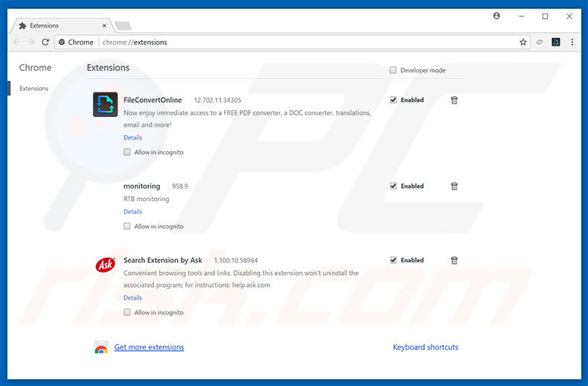Click the grey link extension toolbar icon
The height and width of the screenshot is (386, 588).
click(x=540, y=42)
